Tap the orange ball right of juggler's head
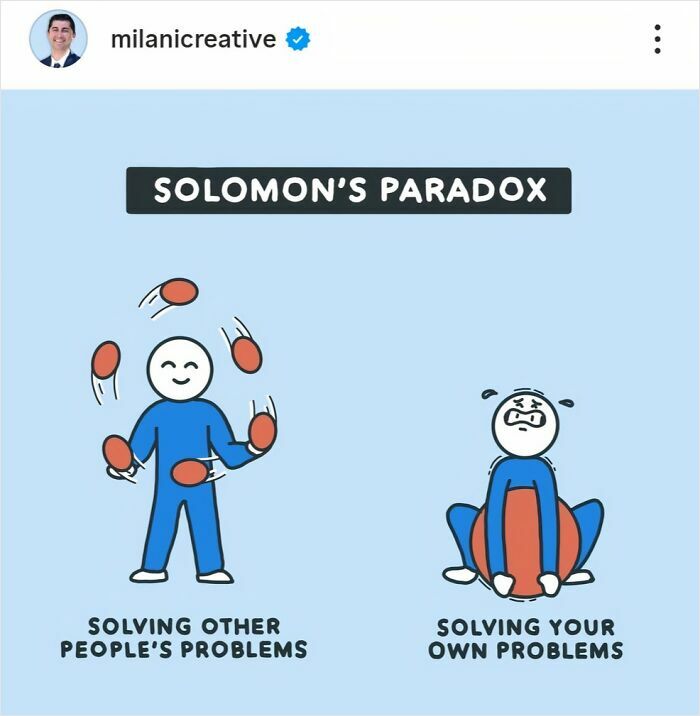This screenshot has height=716, width=700. coord(247,355)
